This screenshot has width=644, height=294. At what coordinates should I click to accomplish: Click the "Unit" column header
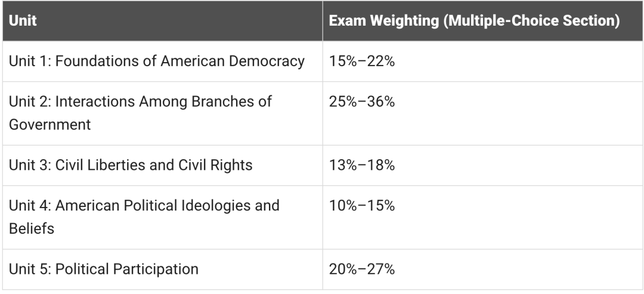point(23,20)
